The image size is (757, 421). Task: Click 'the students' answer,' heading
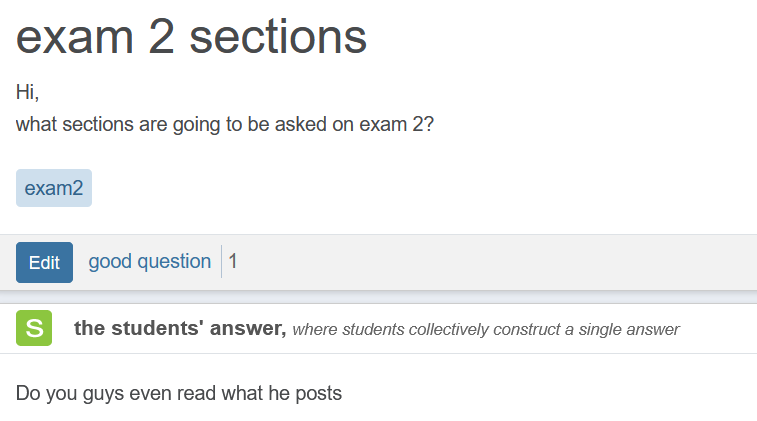coord(180,328)
